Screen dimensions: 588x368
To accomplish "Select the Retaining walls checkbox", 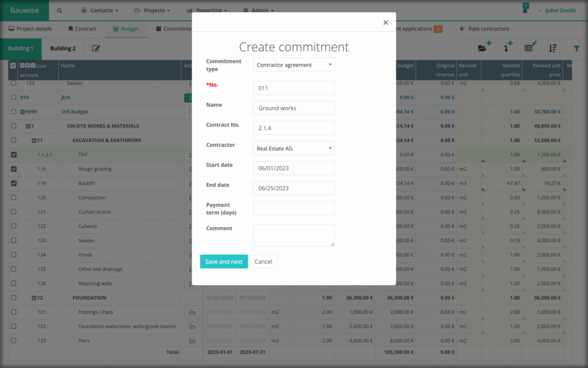I will (x=14, y=283).
